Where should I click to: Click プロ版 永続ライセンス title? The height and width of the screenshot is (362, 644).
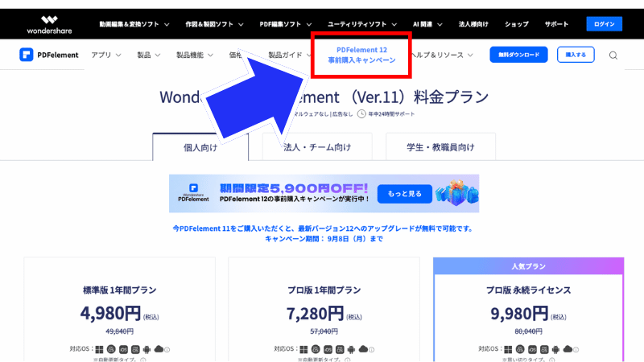pos(529,290)
